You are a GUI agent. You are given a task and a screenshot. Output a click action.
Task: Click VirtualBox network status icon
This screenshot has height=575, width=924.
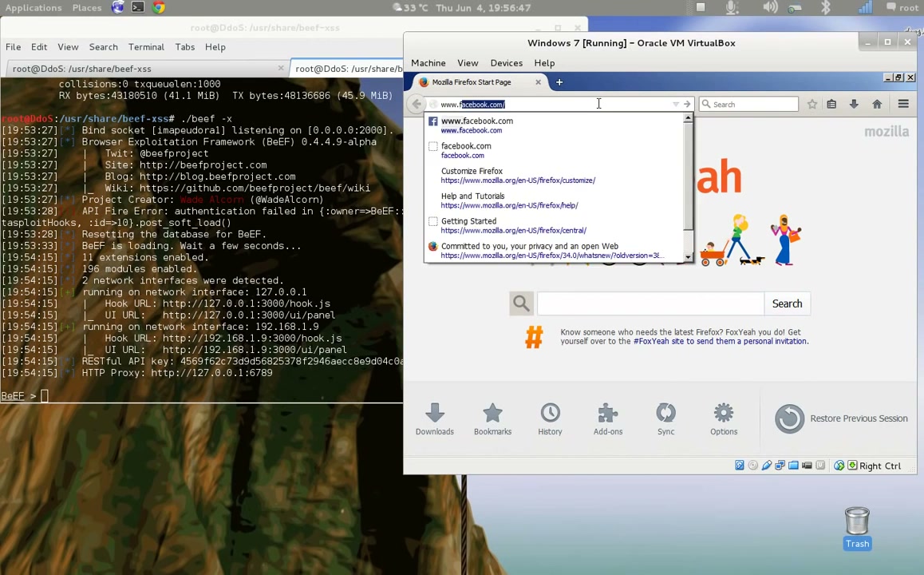point(780,466)
